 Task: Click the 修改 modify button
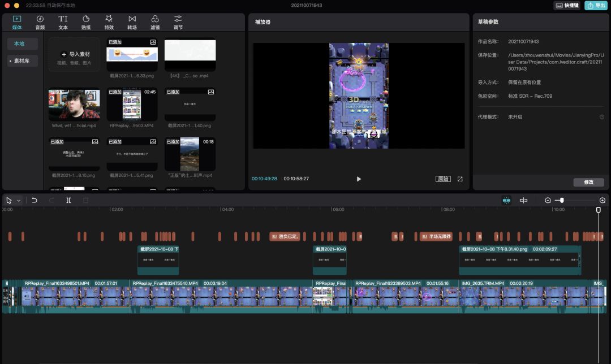click(588, 182)
